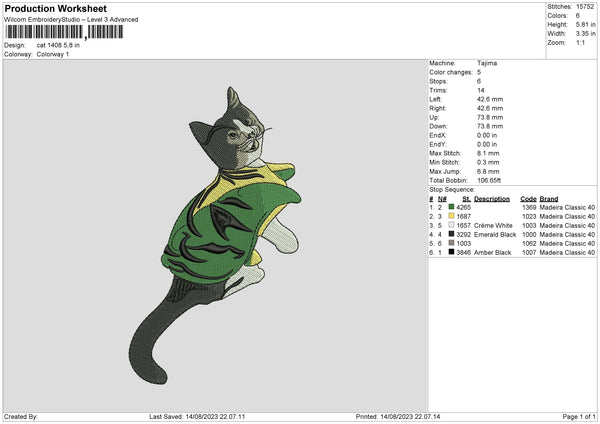This screenshot has height=424, width=600.
Task: Click the Stops value 6
Action: point(479,81)
